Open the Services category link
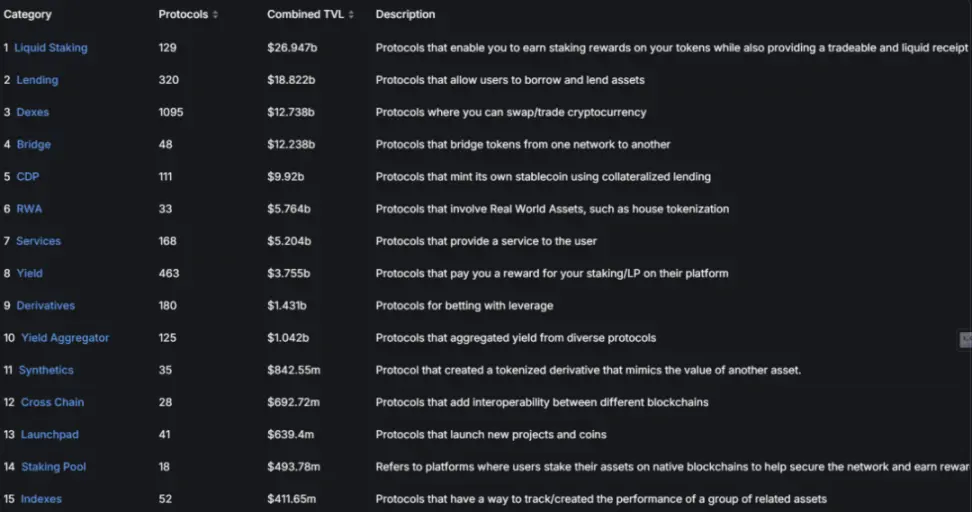Image resolution: width=972 pixels, height=512 pixels. [39, 241]
